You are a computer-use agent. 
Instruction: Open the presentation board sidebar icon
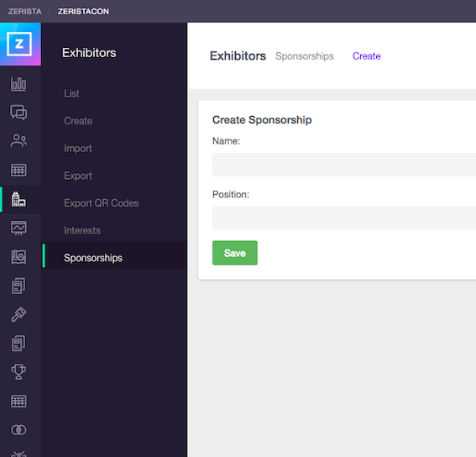tap(18, 228)
